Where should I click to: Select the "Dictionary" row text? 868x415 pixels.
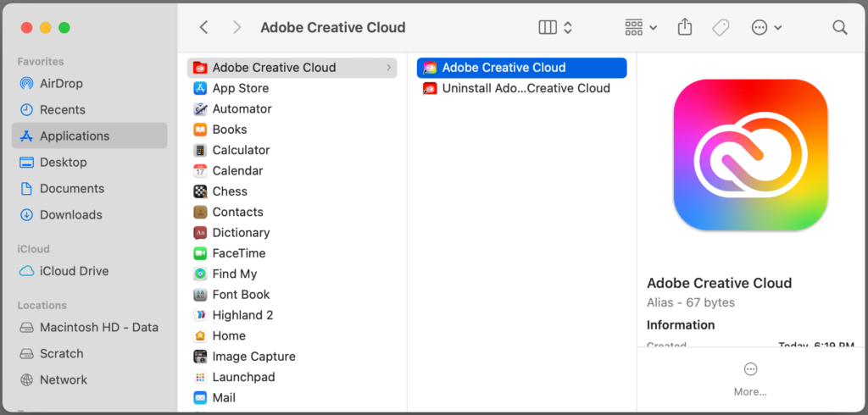coord(241,232)
